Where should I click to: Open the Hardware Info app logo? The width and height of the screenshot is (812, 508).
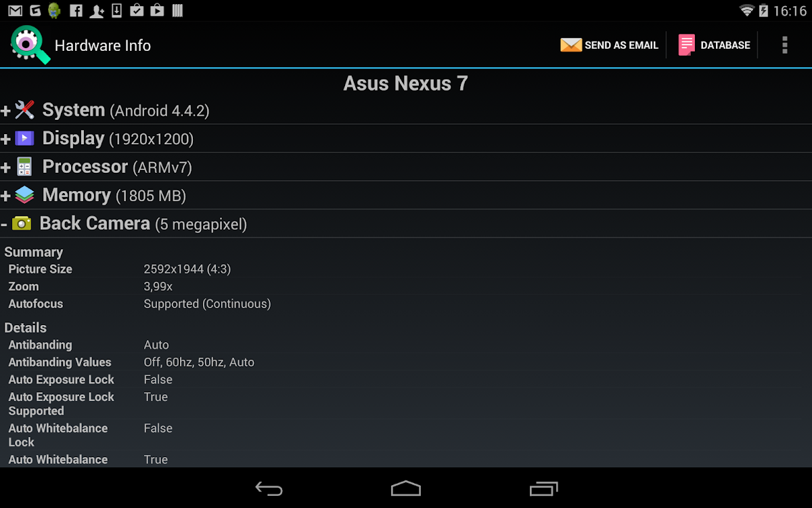click(x=30, y=45)
